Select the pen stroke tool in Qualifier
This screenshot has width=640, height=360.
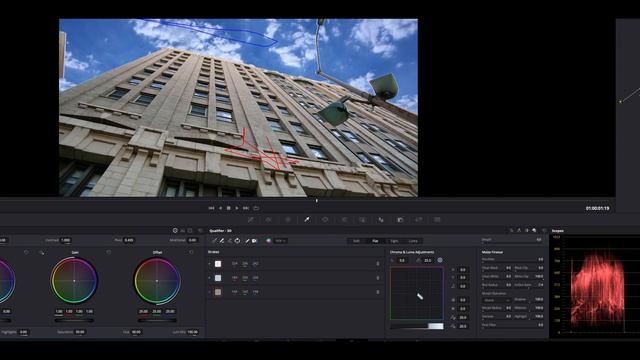[247, 241]
